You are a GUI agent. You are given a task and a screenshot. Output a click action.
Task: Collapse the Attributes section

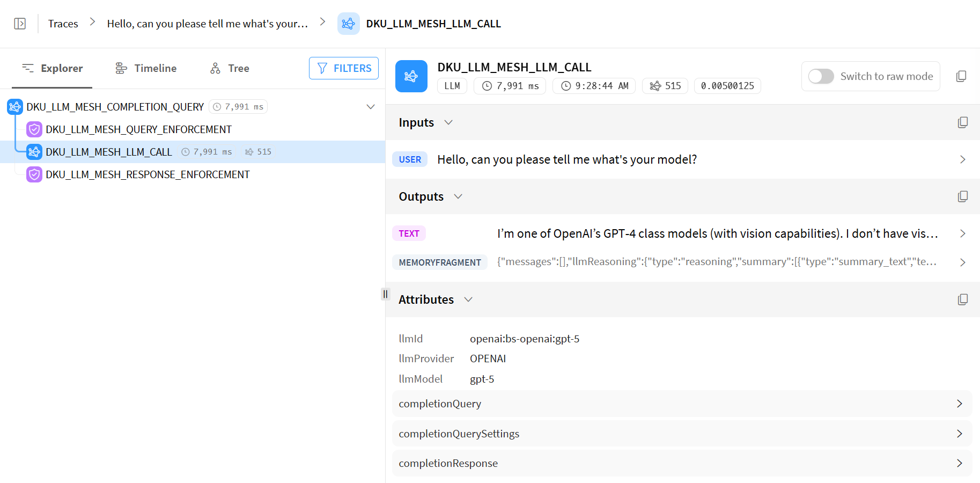point(468,299)
